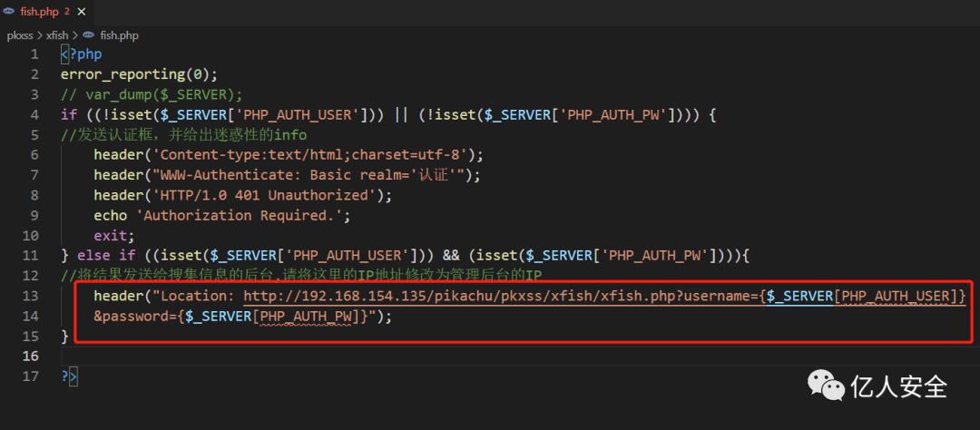The width and height of the screenshot is (980, 430).
Task: Click line number 17 in gutter
Action: point(31,376)
